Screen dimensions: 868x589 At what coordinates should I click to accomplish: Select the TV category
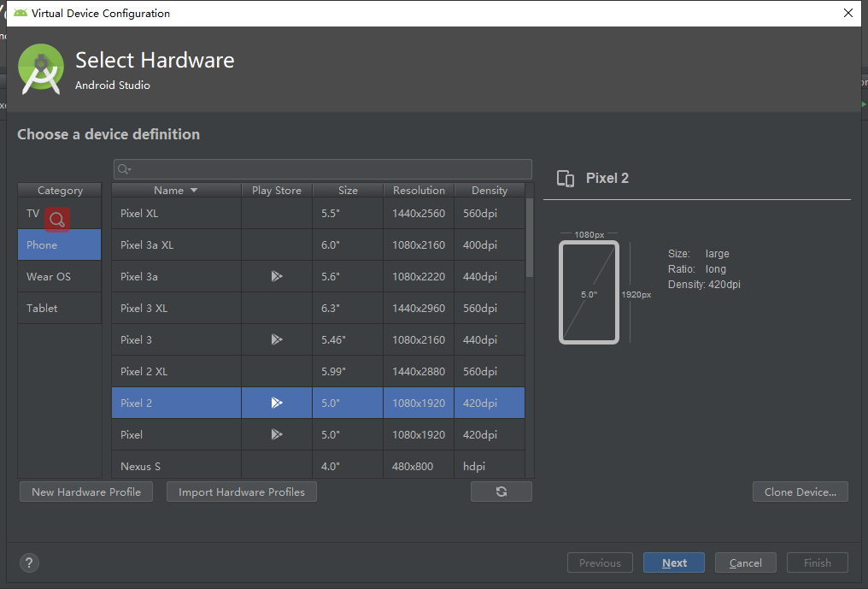(32, 214)
